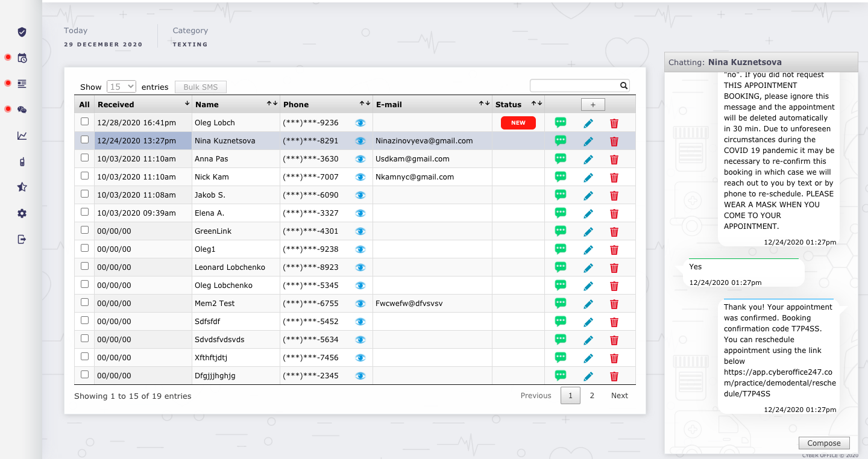
Task: Edit the Elena A. entry
Action: tap(588, 214)
